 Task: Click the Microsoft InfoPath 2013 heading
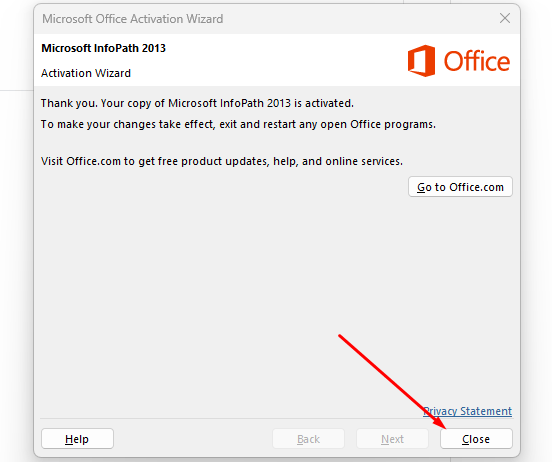[x=104, y=48]
